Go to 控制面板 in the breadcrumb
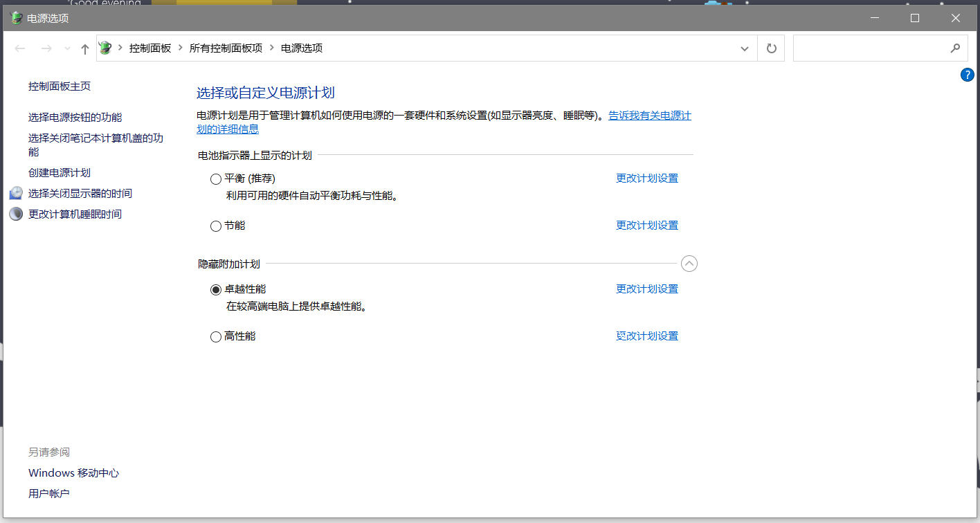 (150, 48)
